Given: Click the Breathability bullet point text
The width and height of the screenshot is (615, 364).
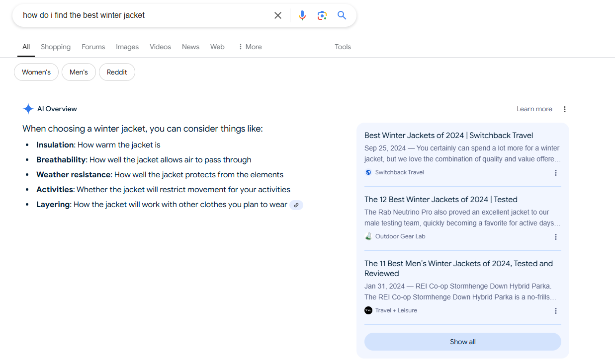Looking at the screenshot, I should (x=144, y=160).
